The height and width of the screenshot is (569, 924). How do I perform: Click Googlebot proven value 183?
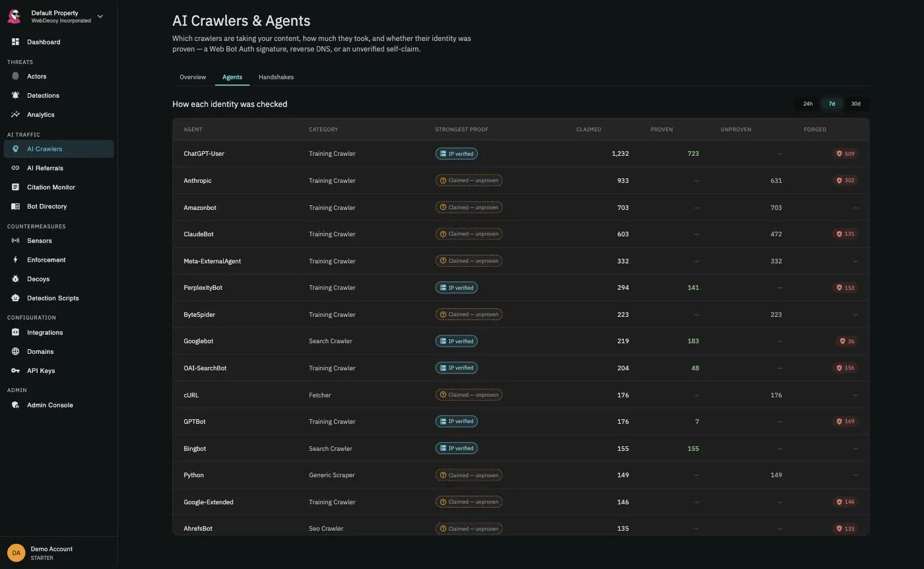point(693,341)
